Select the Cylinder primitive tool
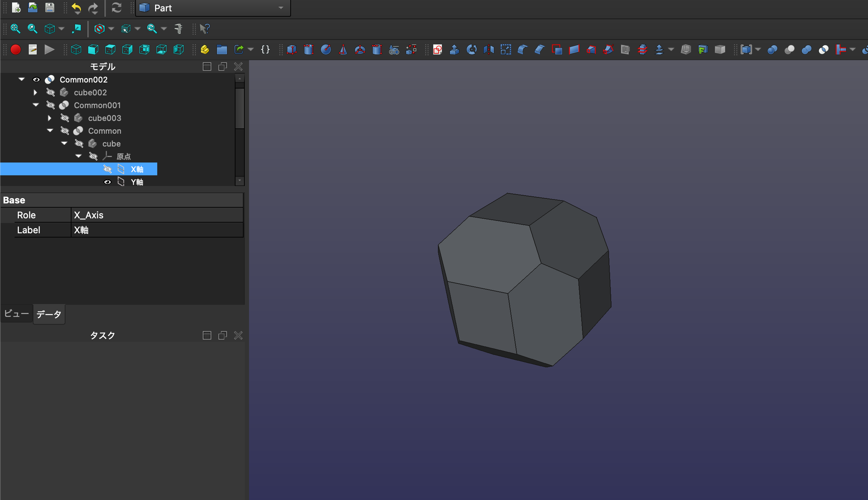The width and height of the screenshot is (868, 500). (308, 49)
